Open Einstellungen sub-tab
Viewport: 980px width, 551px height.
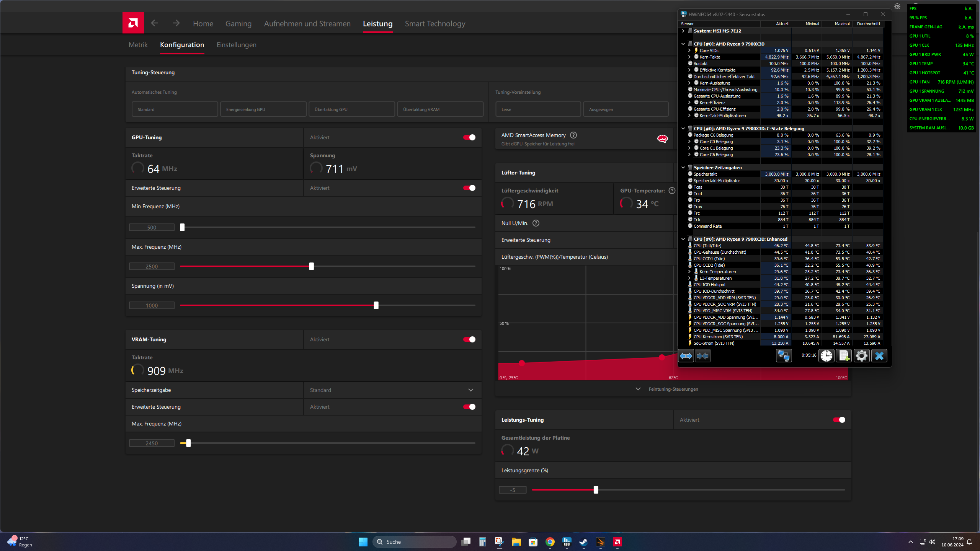[237, 45]
